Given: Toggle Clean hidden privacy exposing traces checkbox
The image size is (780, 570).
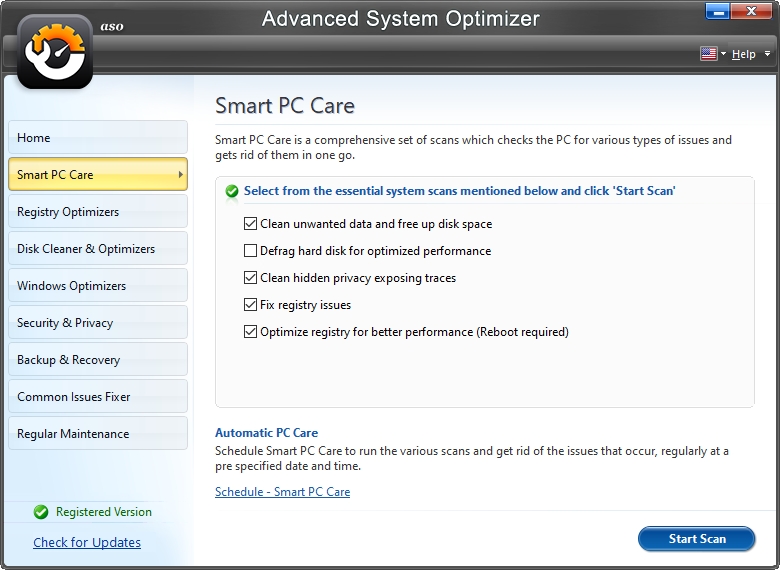Looking at the screenshot, I should 250,278.
